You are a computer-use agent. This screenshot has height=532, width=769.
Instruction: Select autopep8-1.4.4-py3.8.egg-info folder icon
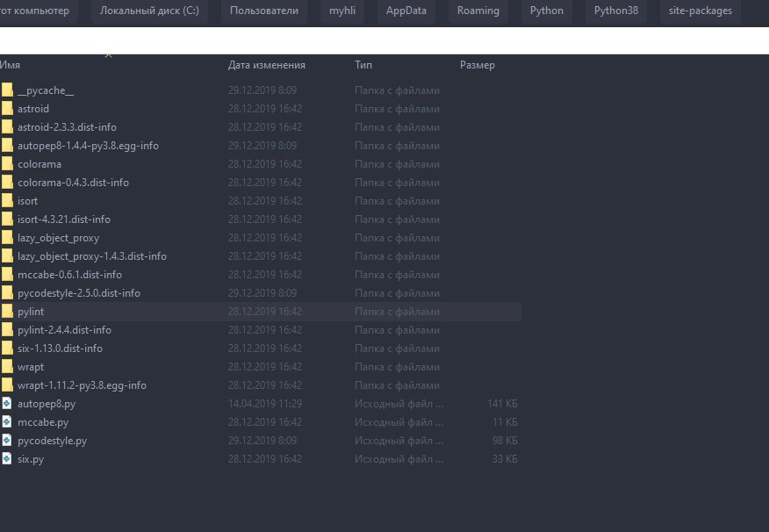point(7,146)
